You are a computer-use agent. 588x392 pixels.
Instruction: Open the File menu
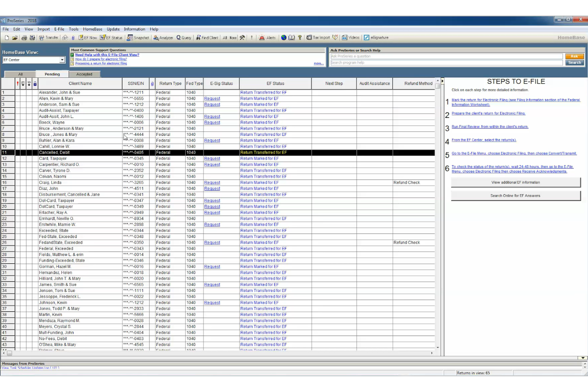pos(6,29)
